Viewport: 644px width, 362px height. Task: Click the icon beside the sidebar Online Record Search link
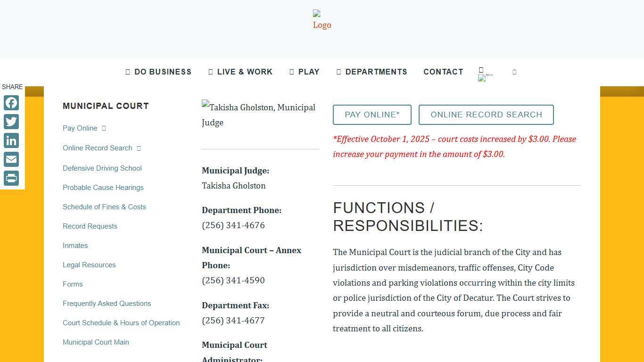tap(139, 148)
